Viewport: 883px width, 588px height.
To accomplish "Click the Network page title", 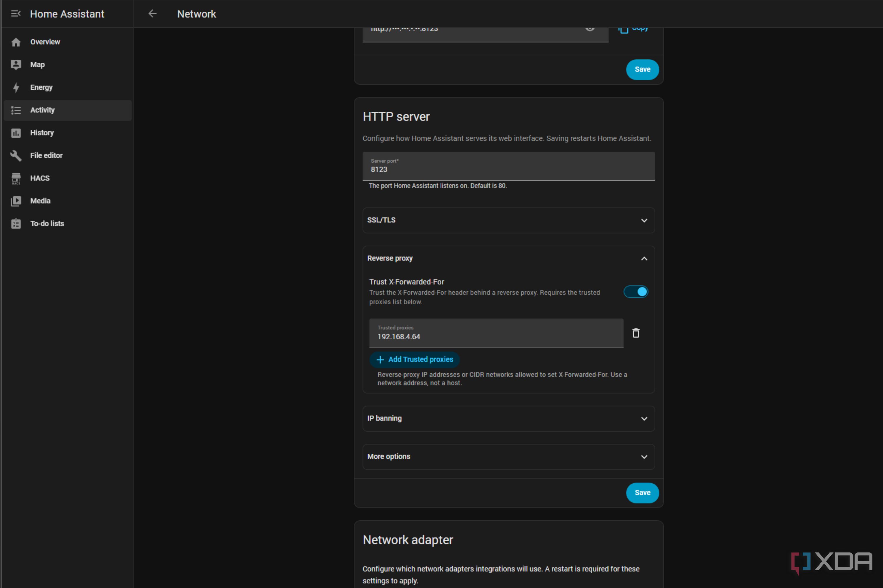I will click(197, 14).
